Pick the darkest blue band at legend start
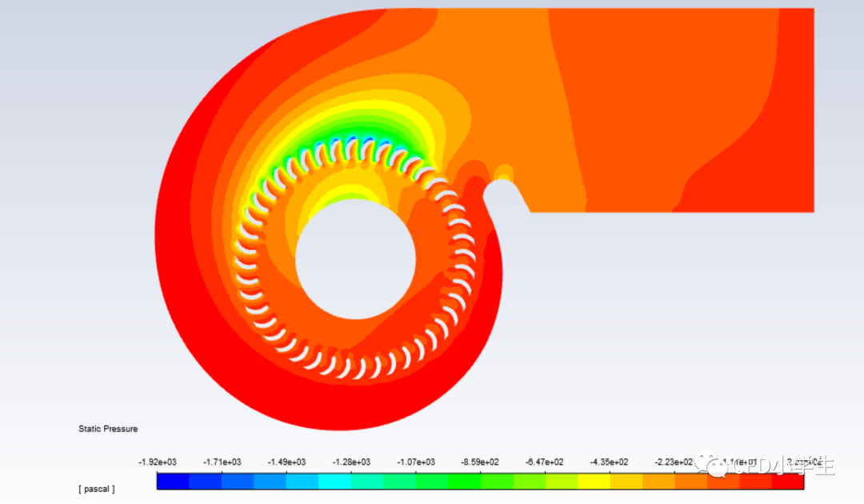This screenshot has width=864, height=504. [173, 482]
